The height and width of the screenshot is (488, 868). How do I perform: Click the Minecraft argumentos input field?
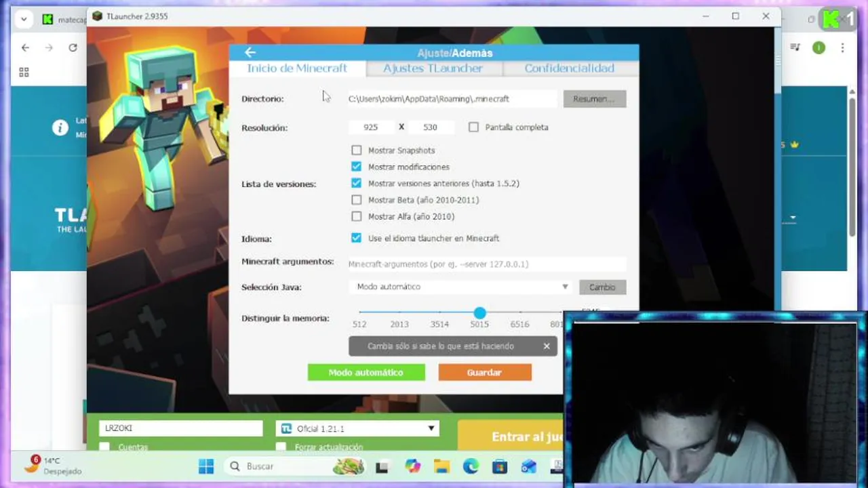(486, 264)
